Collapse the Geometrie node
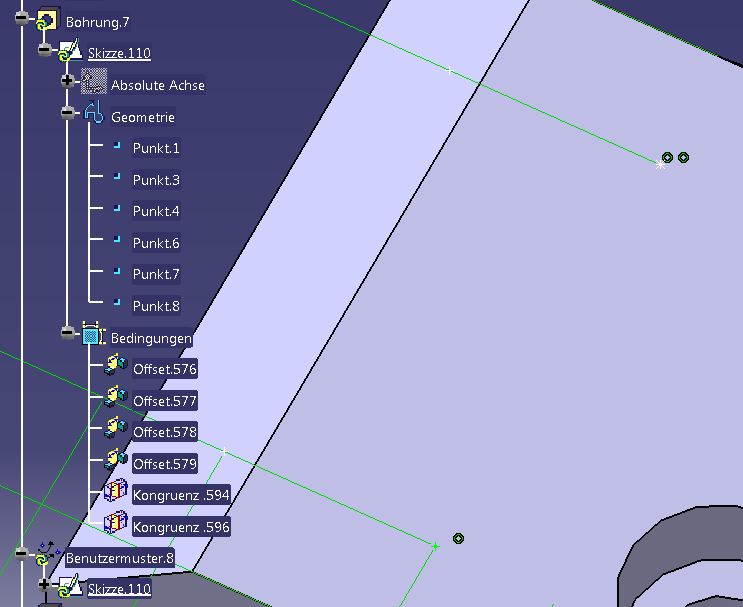This screenshot has height=607, width=743. pyautogui.click(x=67, y=113)
